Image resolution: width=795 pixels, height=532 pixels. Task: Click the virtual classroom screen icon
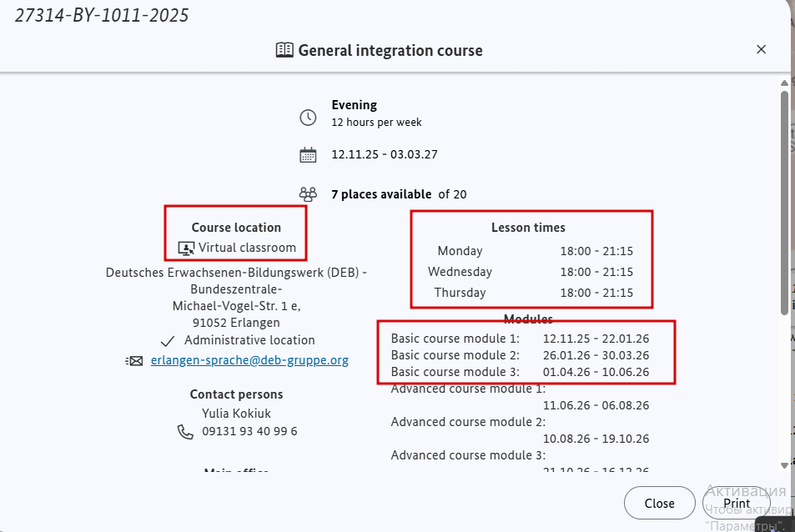click(x=186, y=248)
